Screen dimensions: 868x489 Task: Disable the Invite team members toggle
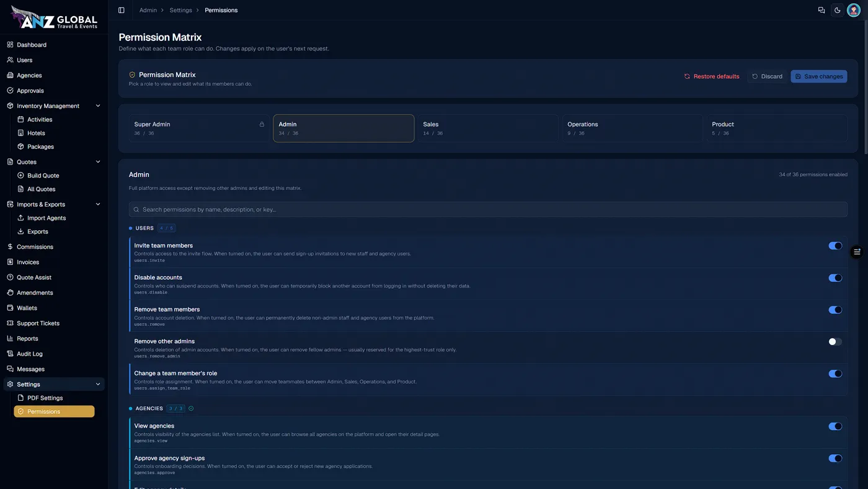click(x=835, y=246)
